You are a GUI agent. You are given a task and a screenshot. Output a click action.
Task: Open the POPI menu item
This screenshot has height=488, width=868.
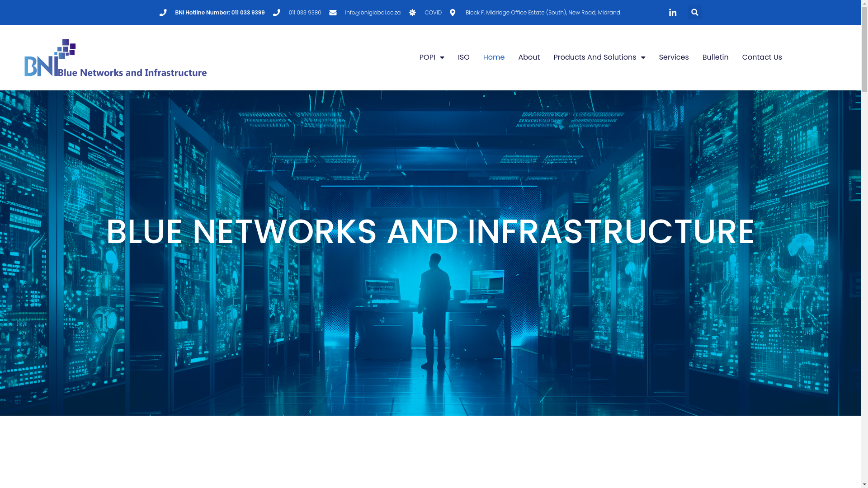(427, 57)
